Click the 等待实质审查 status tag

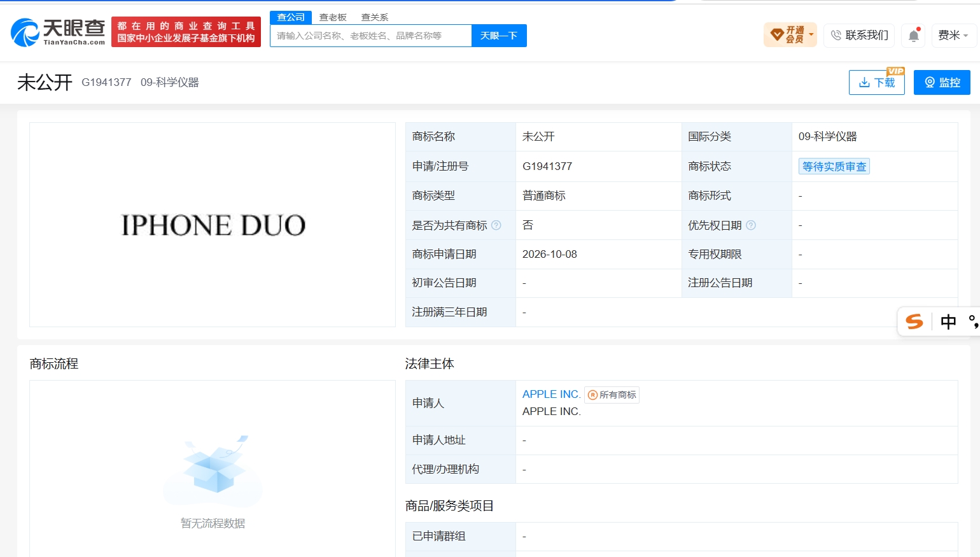834,166
